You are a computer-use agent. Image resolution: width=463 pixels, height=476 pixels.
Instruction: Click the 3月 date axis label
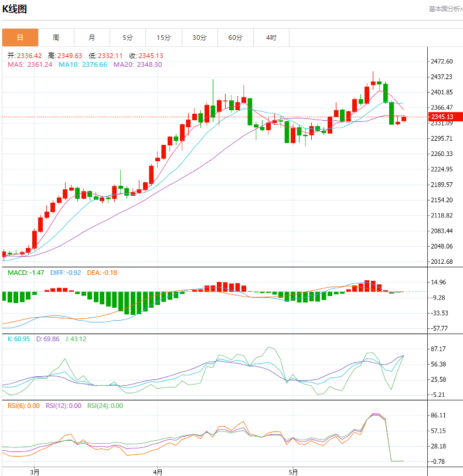tap(35, 472)
